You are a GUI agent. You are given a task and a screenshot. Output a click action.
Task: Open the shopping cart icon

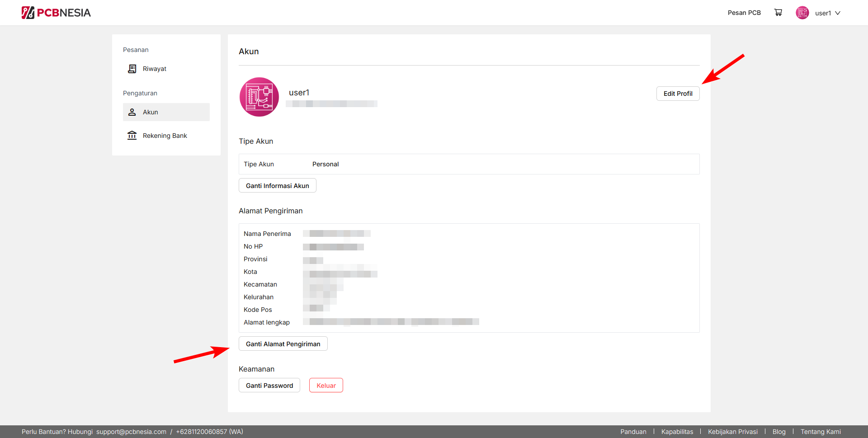778,13
